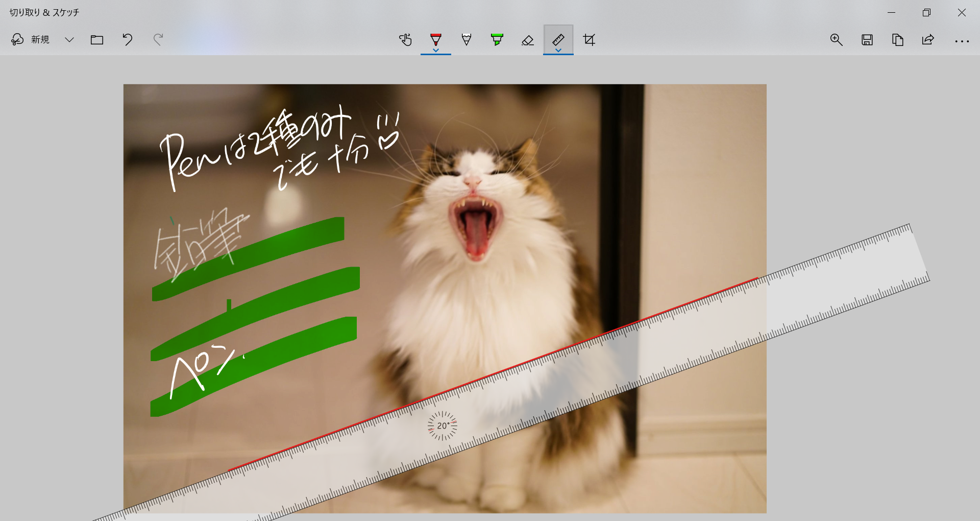The height and width of the screenshot is (521, 980).
Task: Click the ruler's 20° angle indicator
Action: [x=443, y=425]
